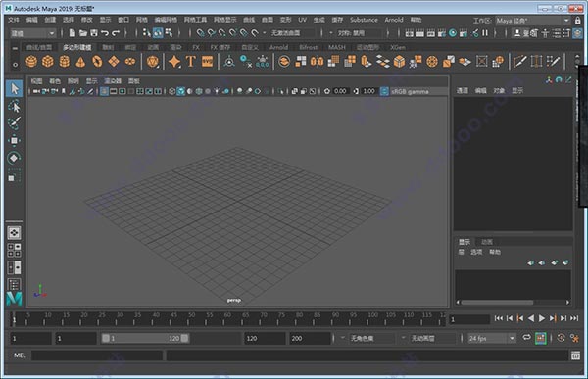Toggle snap to points magnet
This screenshot has height=379, width=588.
[x=222, y=33]
